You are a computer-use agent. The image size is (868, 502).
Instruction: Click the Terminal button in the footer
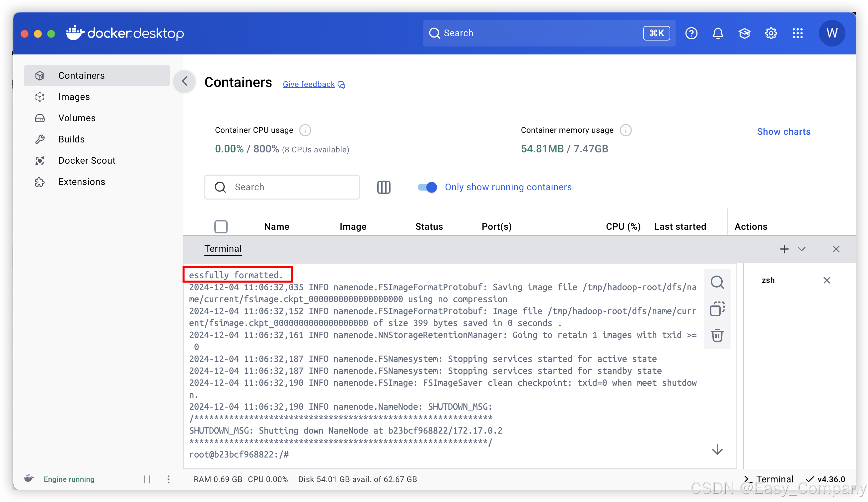(768, 479)
